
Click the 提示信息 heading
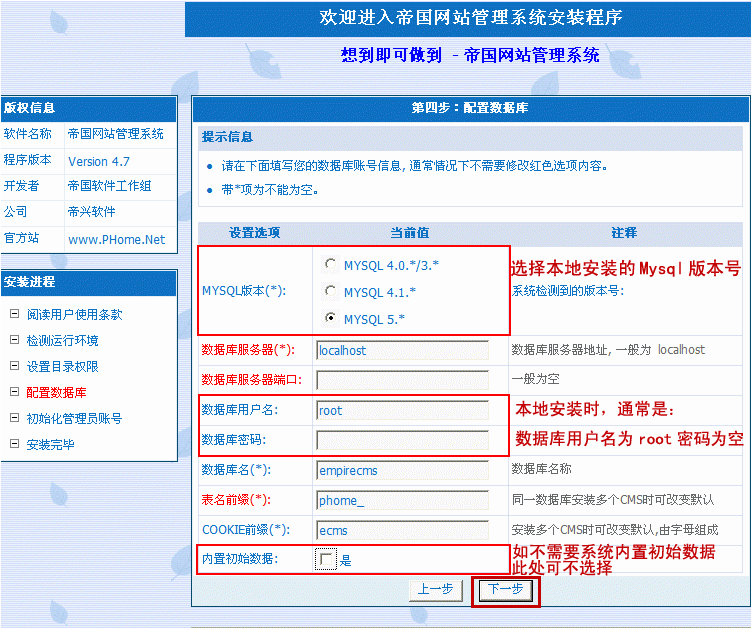point(227,137)
